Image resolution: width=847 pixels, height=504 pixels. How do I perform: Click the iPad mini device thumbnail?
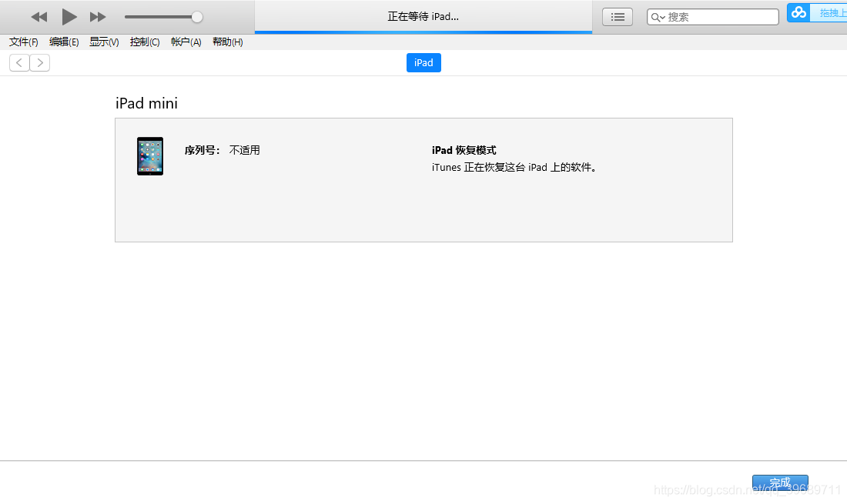click(x=150, y=156)
